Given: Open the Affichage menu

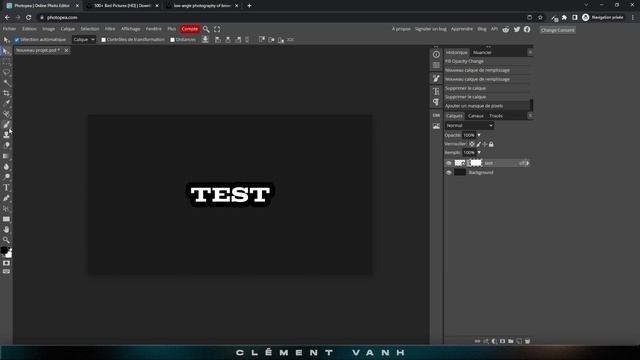Looking at the screenshot, I should click(x=131, y=29).
